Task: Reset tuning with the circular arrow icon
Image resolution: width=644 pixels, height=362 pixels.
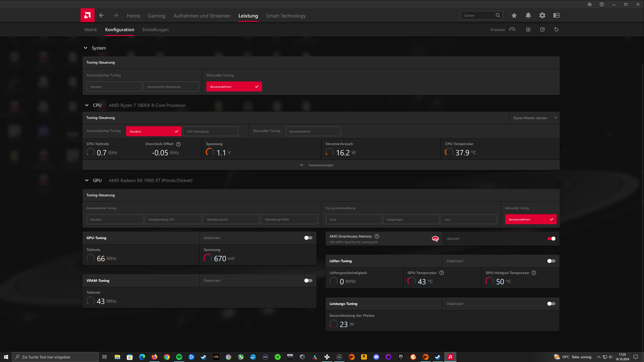Action: click(x=556, y=29)
